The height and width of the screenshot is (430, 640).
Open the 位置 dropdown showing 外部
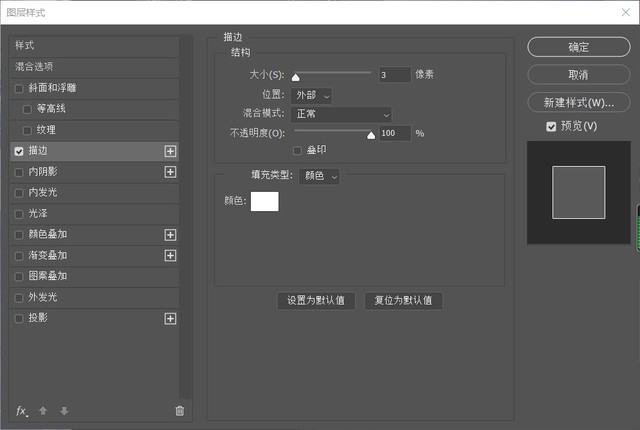pyautogui.click(x=311, y=94)
